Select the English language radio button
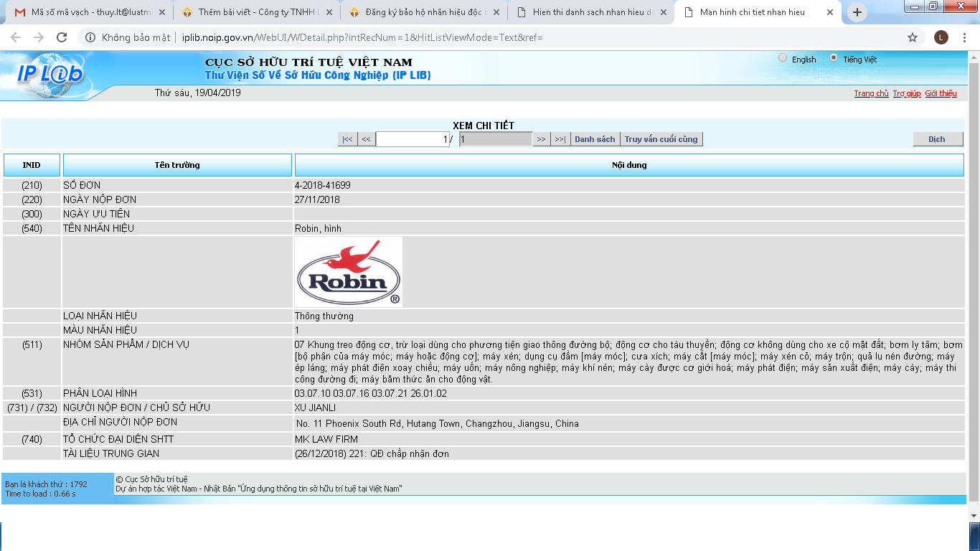The height and width of the screenshot is (551, 980). click(x=783, y=58)
